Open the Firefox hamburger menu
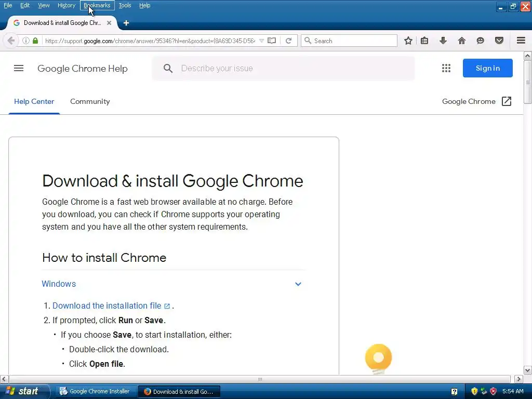Image resolution: width=532 pixels, height=399 pixels. [x=521, y=41]
